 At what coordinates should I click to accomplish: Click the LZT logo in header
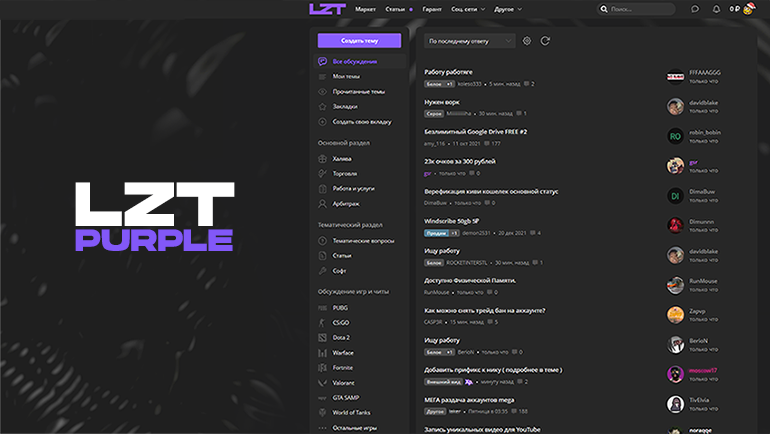(327, 9)
